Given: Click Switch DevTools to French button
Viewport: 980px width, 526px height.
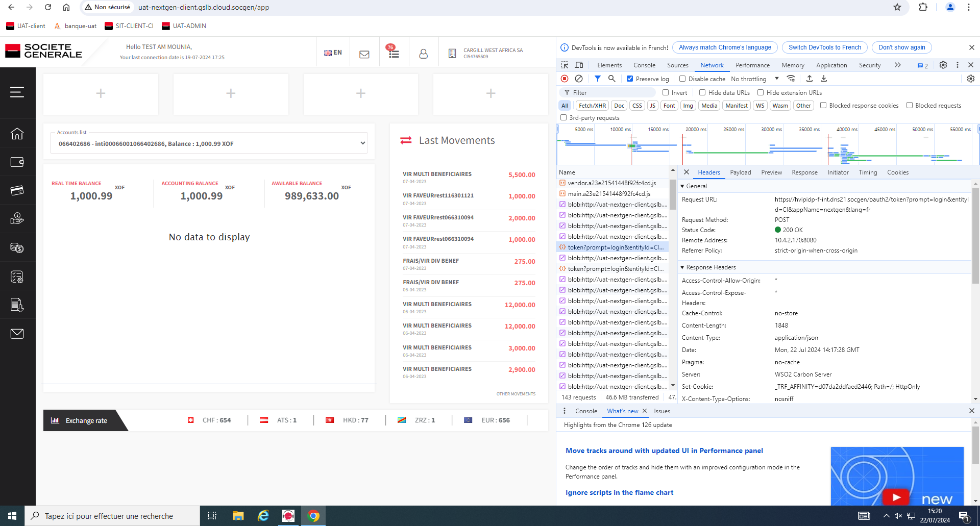Looking at the screenshot, I should pos(824,47).
